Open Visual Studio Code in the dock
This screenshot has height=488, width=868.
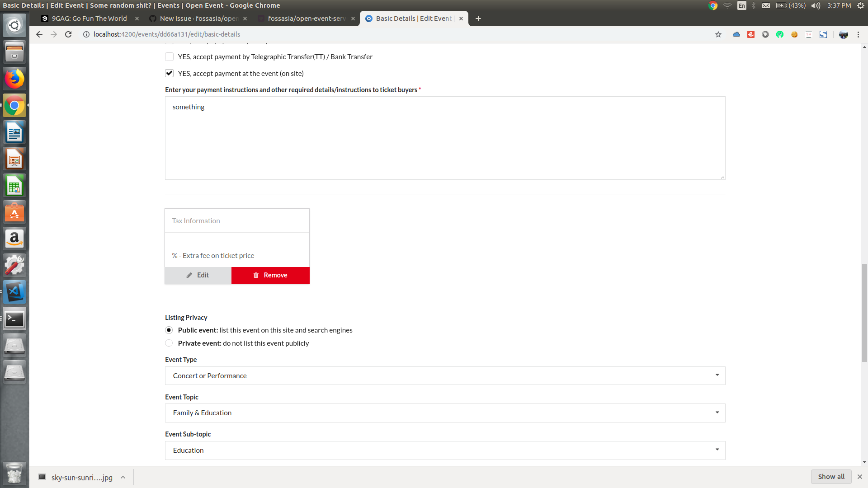[14, 292]
